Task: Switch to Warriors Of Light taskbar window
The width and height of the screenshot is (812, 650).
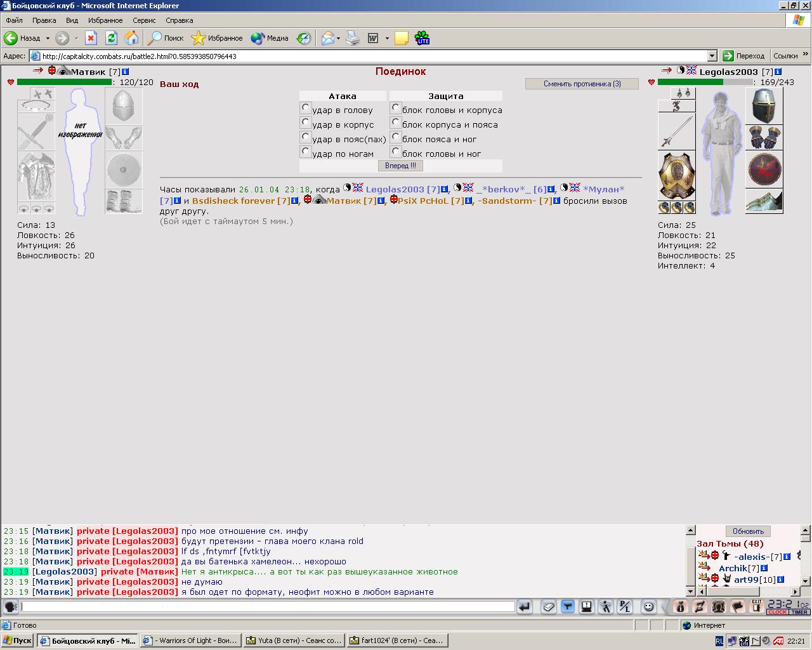Action: (x=190, y=640)
